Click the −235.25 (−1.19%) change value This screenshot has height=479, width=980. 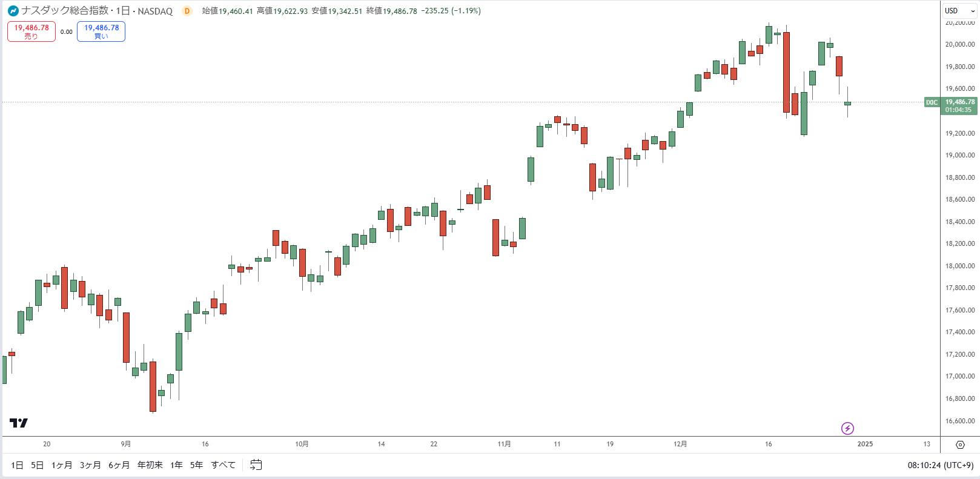(451, 11)
